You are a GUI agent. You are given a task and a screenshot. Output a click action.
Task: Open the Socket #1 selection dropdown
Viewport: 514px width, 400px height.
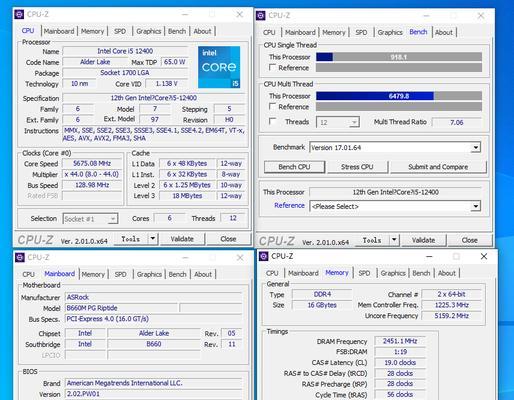coord(90,219)
